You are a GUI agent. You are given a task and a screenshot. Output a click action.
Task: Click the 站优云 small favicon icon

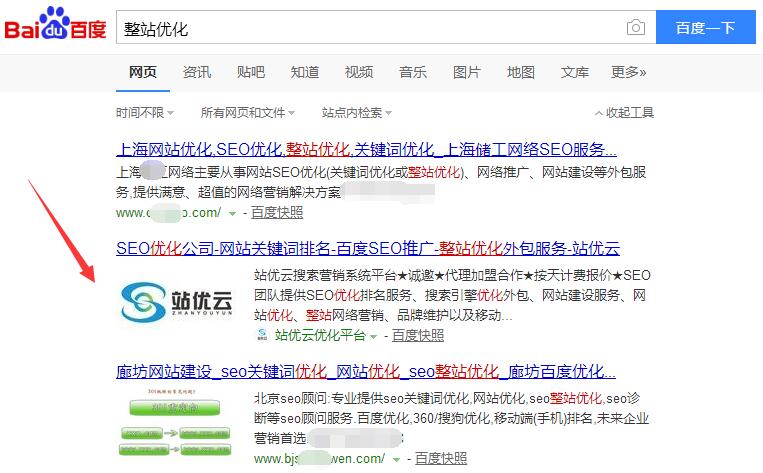coord(262,335)
